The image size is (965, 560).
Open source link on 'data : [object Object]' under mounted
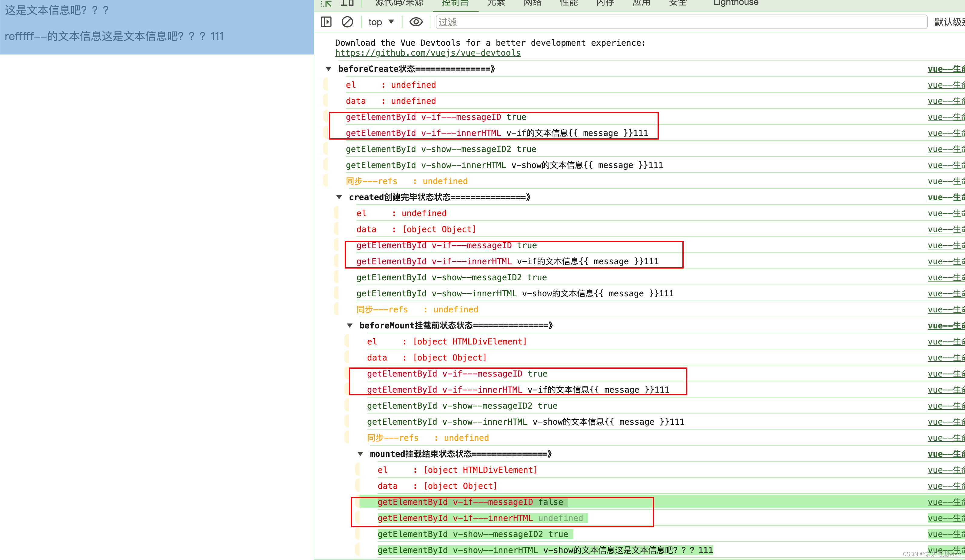coord(946,486)
